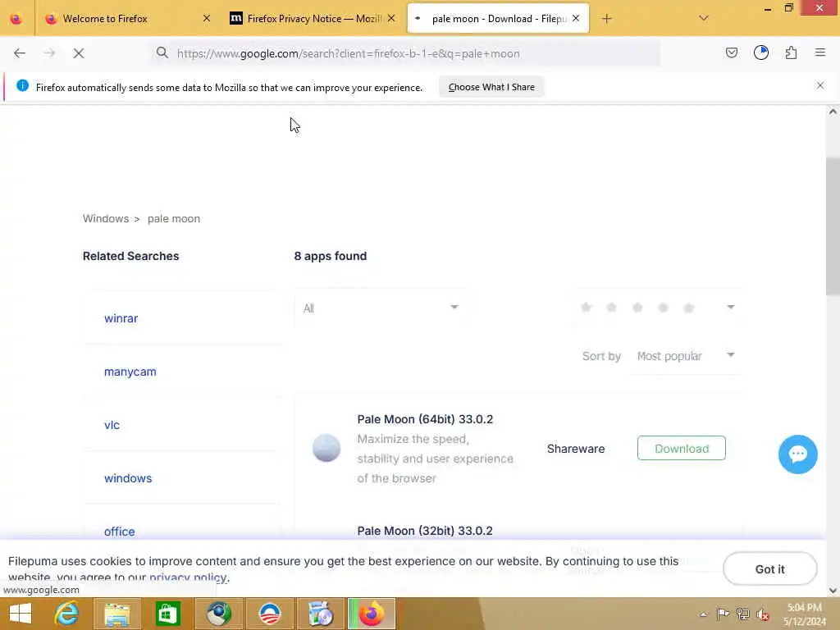Viewport: 840px width, 630px height.
Task: Click the Action Center flag tray icon
Action: point(723,614)
